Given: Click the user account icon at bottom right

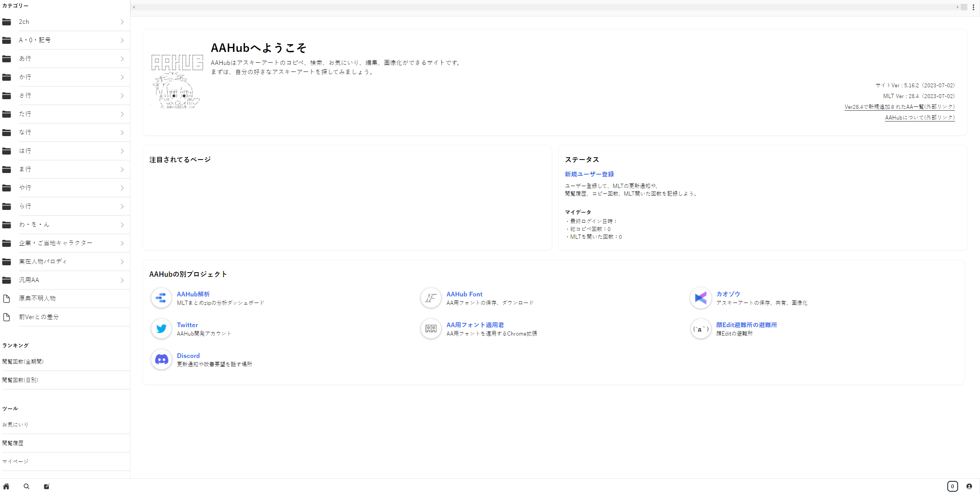Looking at the screenshot, I should pyautogui.click(x=969, y=486).
